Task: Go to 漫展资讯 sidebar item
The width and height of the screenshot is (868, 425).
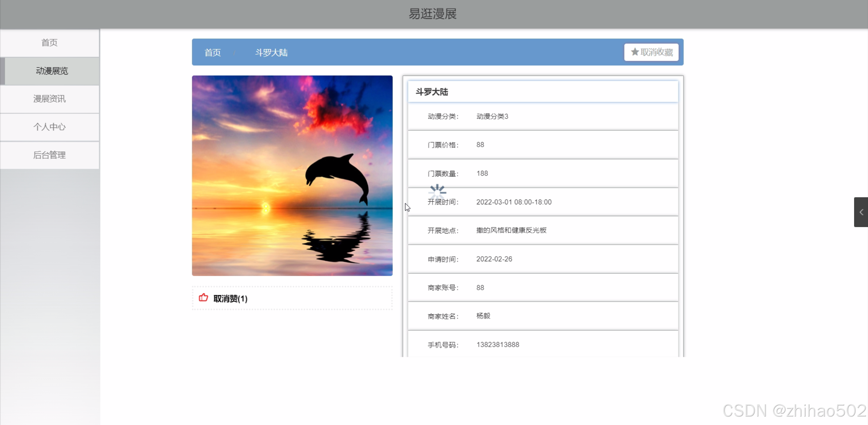Action: click(50, 99)
